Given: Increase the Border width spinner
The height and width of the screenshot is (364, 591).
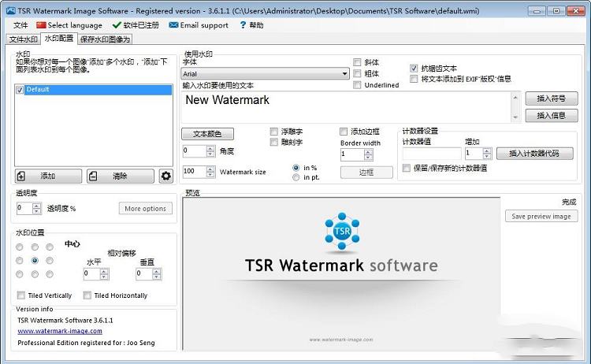Looking at the screenshot, I should 369,152.
